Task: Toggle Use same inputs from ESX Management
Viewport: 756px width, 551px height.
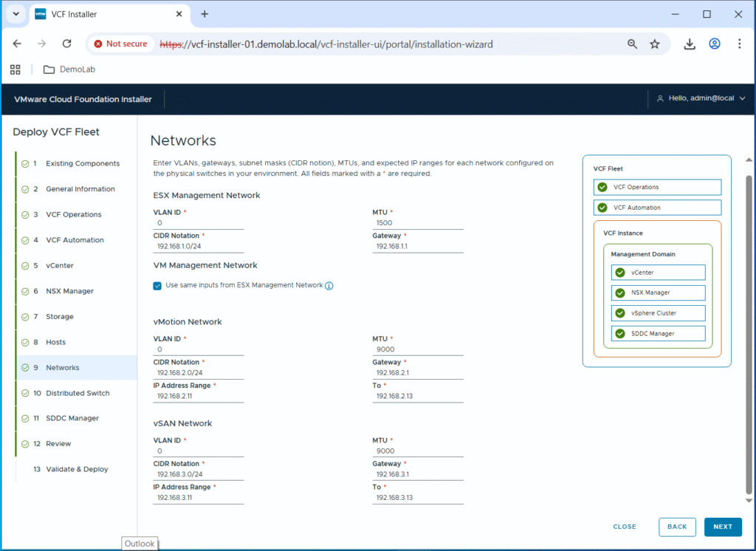Action: (x=157, y=286)
